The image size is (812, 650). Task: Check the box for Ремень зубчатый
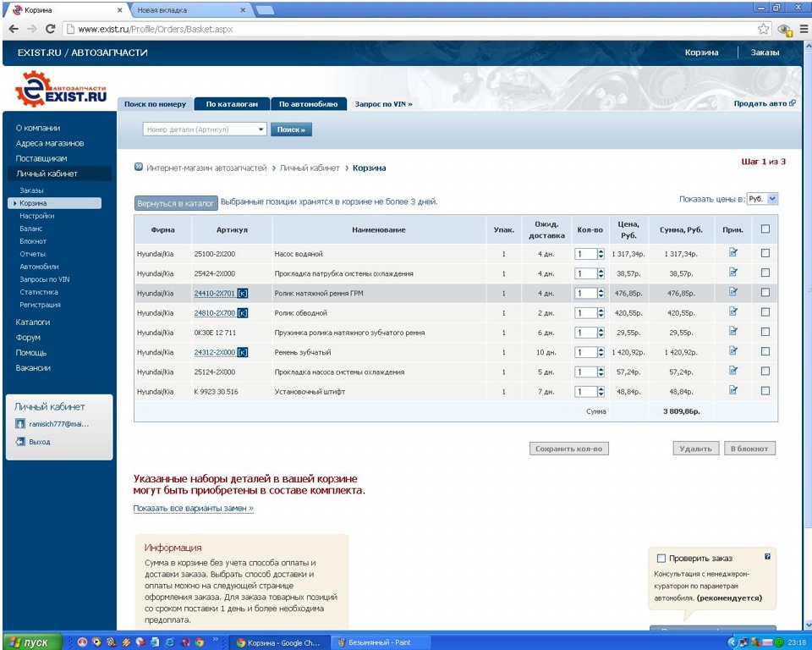coord(765,351)
